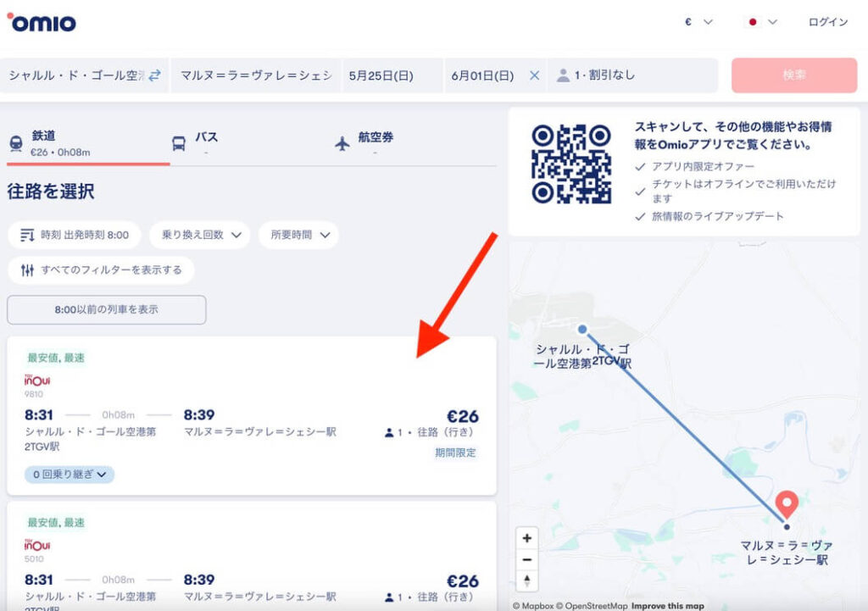Switch to the 航空券 tab
The width and height of the screenshot is (868, 611).
(x=375, y=142)
